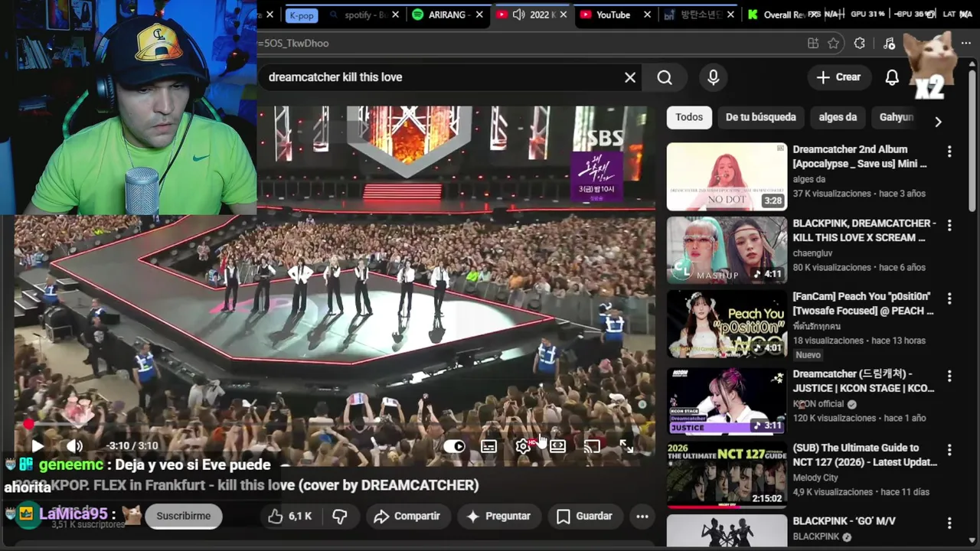Select the 'De tu búsqueda' chip
The height and width of the screenshot is (551, 980).
(x=760, y=117)
